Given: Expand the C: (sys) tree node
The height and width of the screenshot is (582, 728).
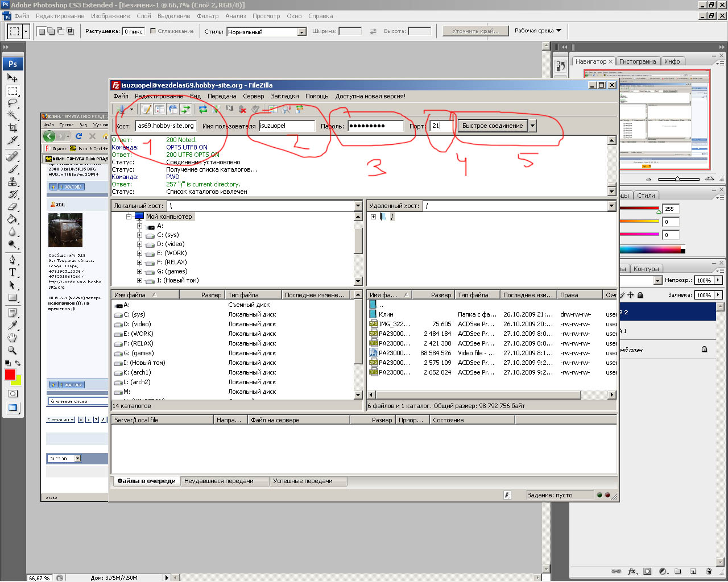Looking at the screenshot, I should coord(139,235).
